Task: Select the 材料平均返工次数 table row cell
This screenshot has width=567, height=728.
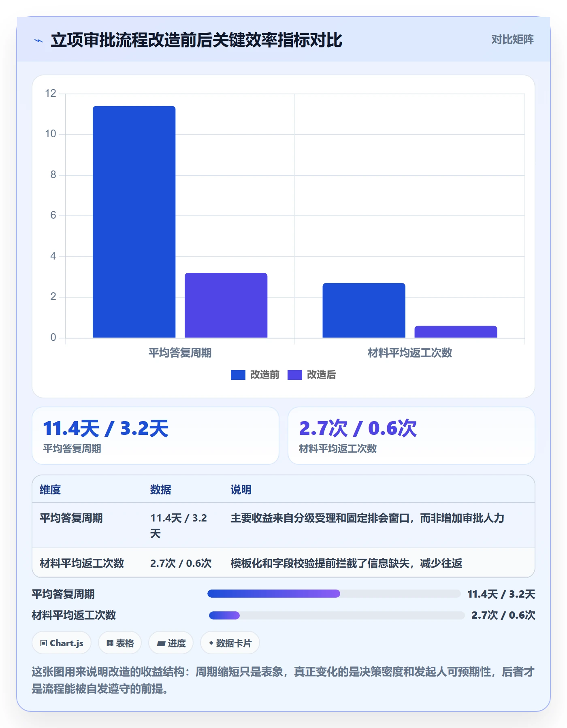Action: 82,563
